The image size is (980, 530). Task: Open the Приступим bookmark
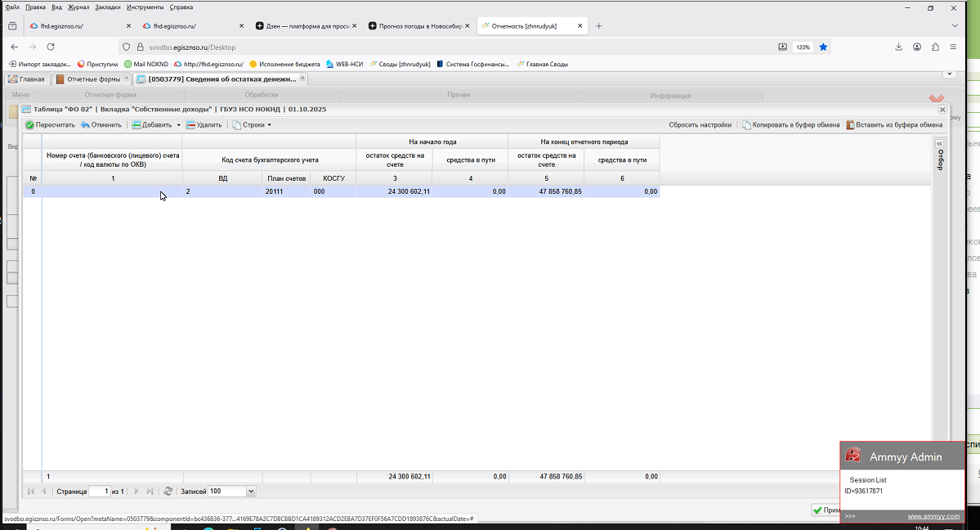[x=97, y=64]
